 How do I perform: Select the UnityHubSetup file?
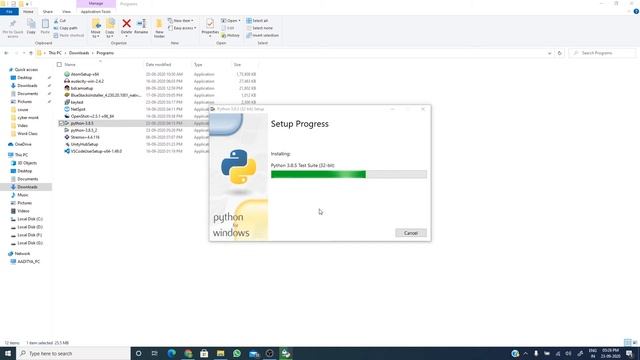pos(84,144)
